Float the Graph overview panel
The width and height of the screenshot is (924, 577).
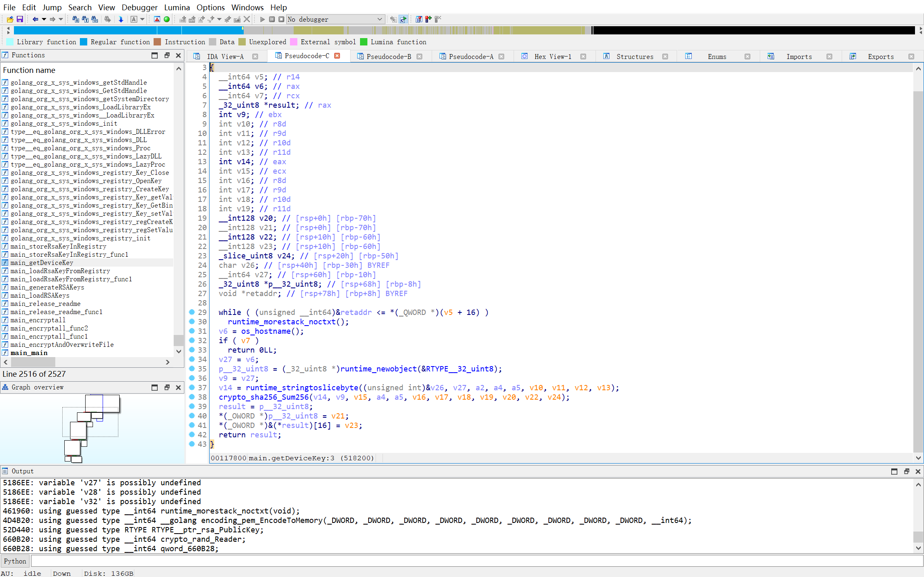(x=167, y=387)
